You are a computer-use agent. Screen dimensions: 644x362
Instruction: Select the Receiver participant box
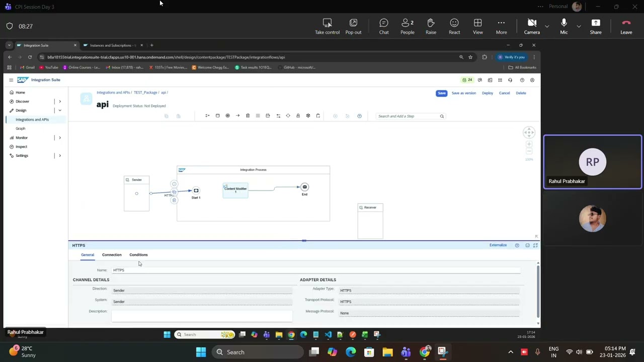(370, 221)
